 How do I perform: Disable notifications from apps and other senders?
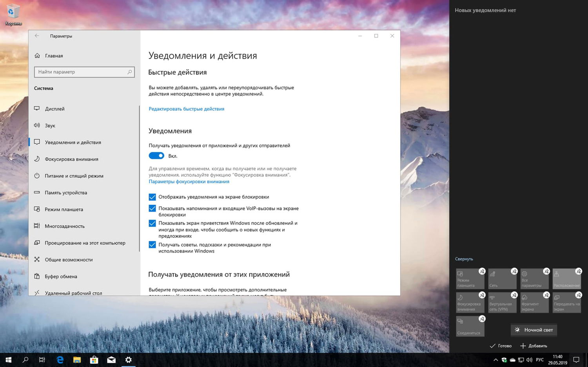click(x=156, y=155)
